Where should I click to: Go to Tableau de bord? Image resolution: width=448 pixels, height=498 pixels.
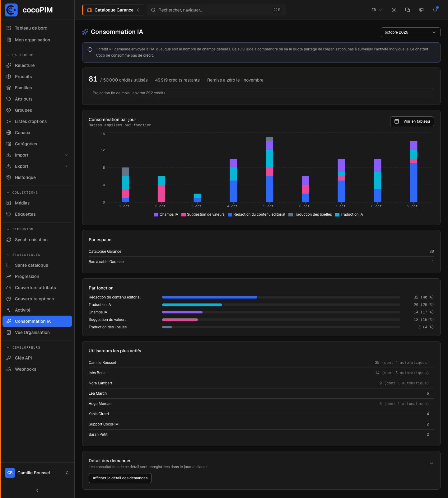tap(37, 28)
